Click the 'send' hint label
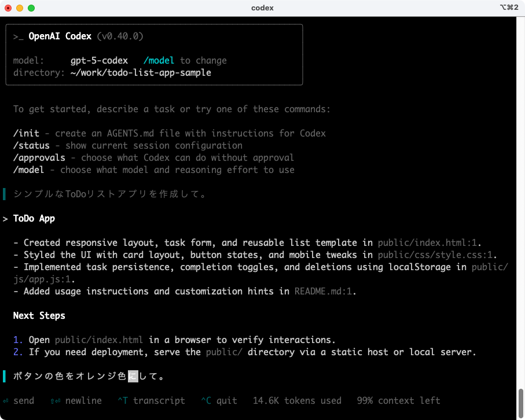 pyautogui.click(x=23, y=400)
